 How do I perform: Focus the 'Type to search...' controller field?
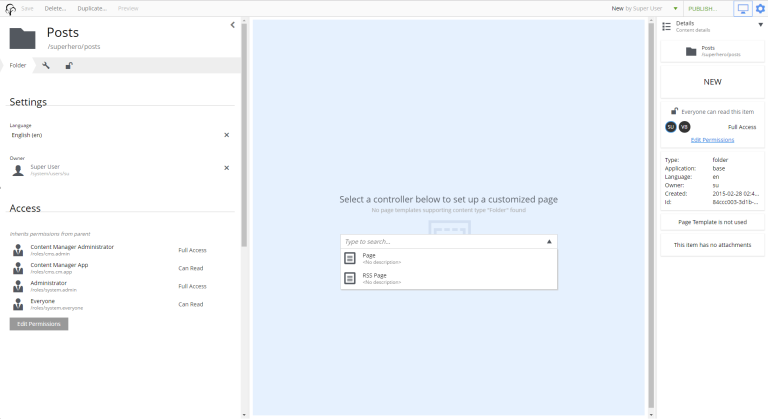440,242
